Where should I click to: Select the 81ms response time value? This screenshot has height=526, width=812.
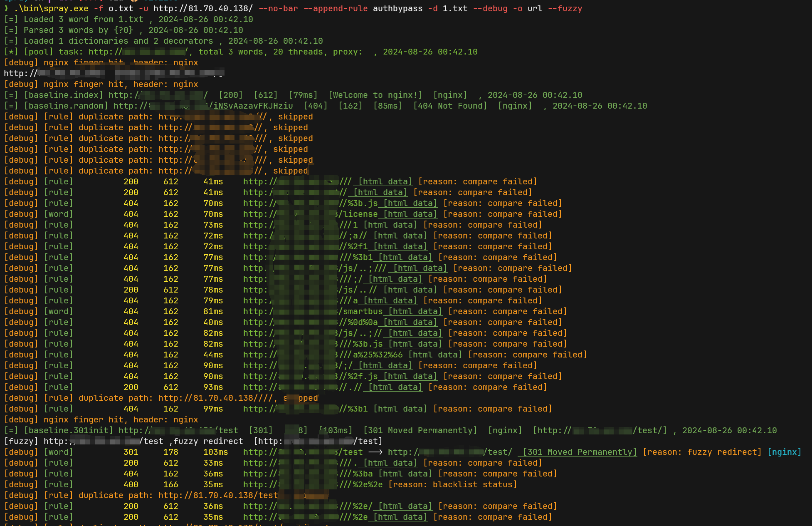(213, 311)
